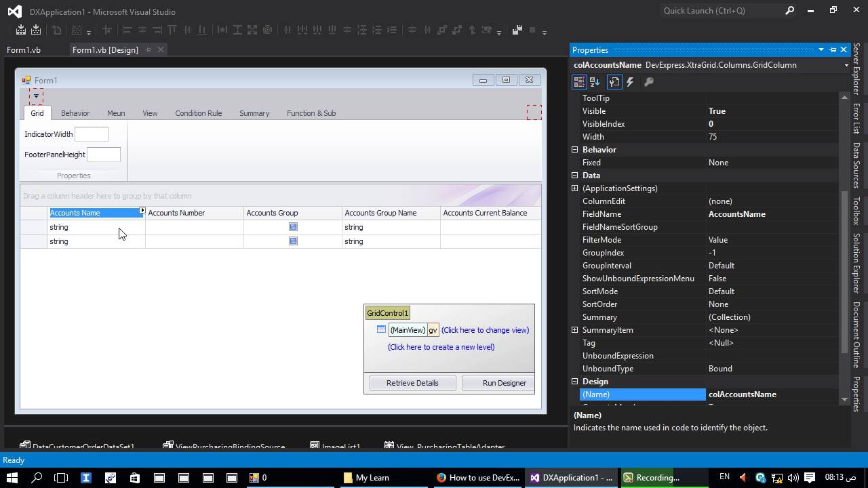The width and height of the screenshot is (868, 488).
Task: Open the Function & Sub ribbon tab
Action: [311, 113]
